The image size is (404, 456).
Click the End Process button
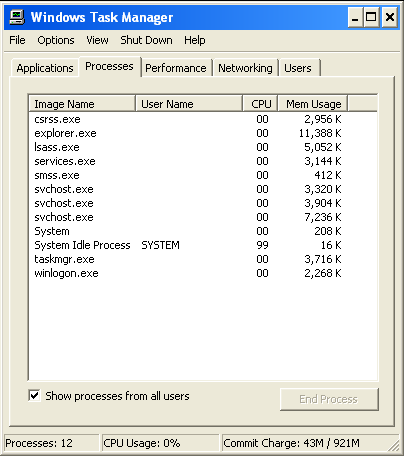[x=329, y=399]
